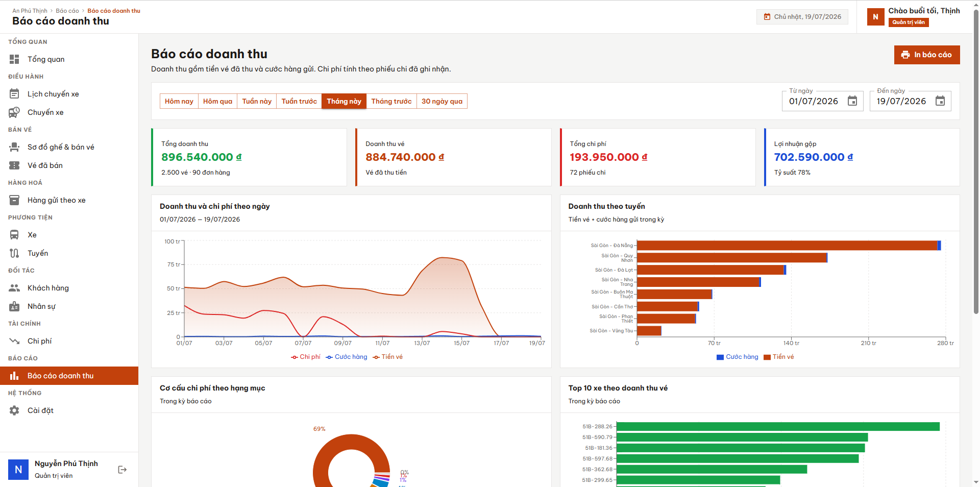Open the An Phú Thịnh breadcrumb link
This screenshot has height=487, width=980.
tap(30, 11)
